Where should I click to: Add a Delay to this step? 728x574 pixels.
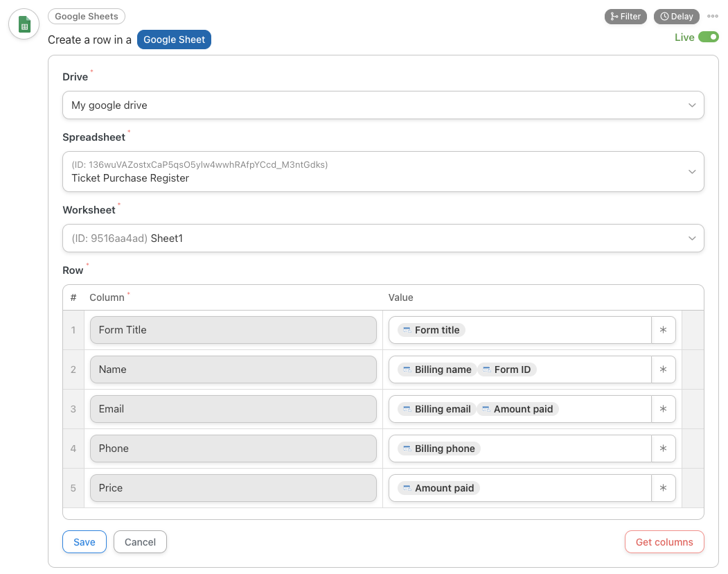click(677, 16)
